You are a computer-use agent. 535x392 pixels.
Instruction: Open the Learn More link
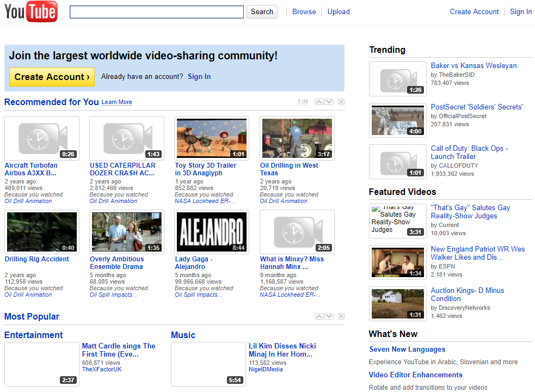point(116,102)
